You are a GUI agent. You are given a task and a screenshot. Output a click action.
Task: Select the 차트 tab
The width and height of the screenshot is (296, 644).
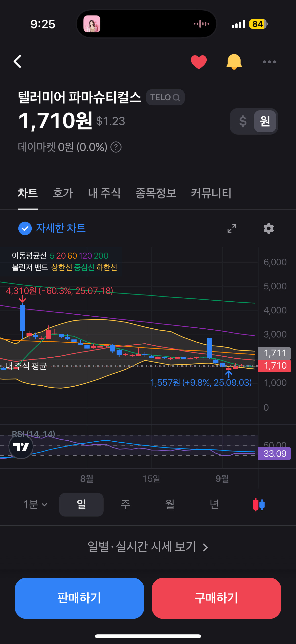[28, 193]
